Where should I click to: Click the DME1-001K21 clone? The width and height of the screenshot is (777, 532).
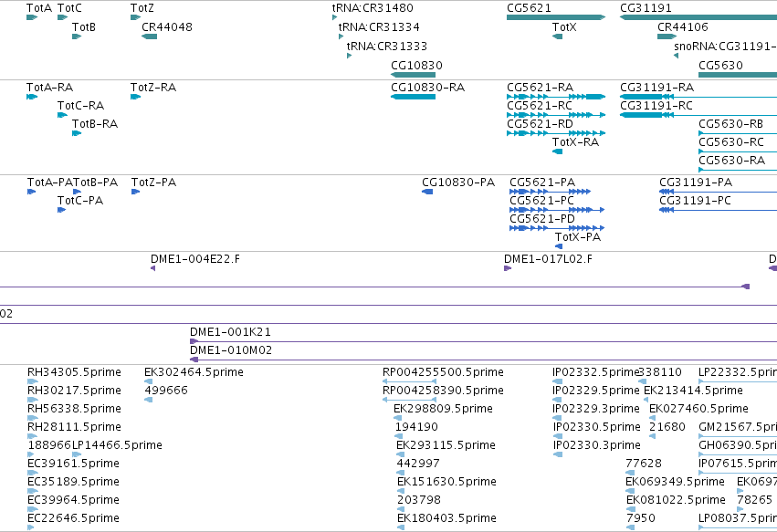[484, 341]
